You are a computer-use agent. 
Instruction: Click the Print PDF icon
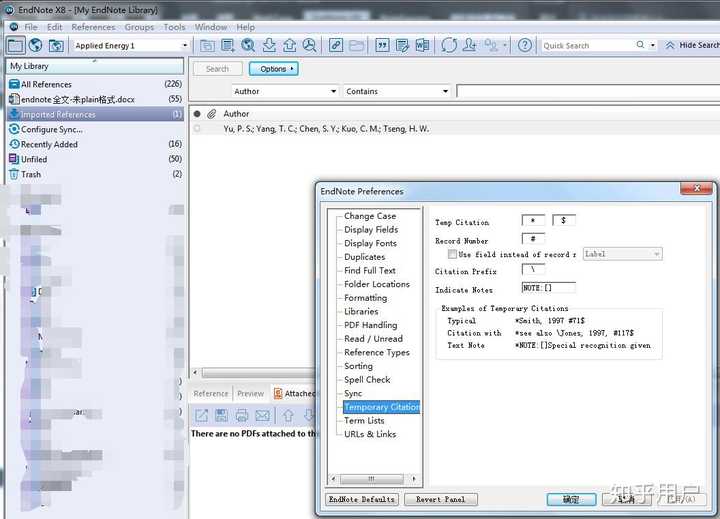pos(242,416)
